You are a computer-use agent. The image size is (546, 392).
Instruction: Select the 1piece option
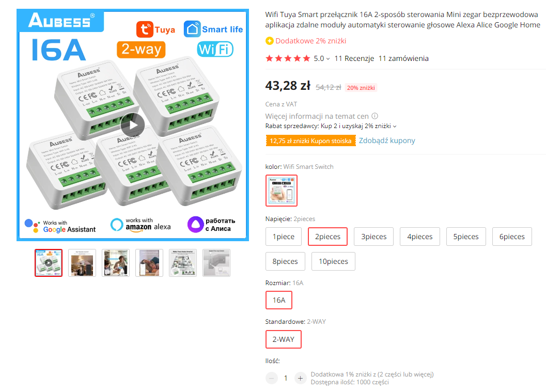[x=284, y=237]
